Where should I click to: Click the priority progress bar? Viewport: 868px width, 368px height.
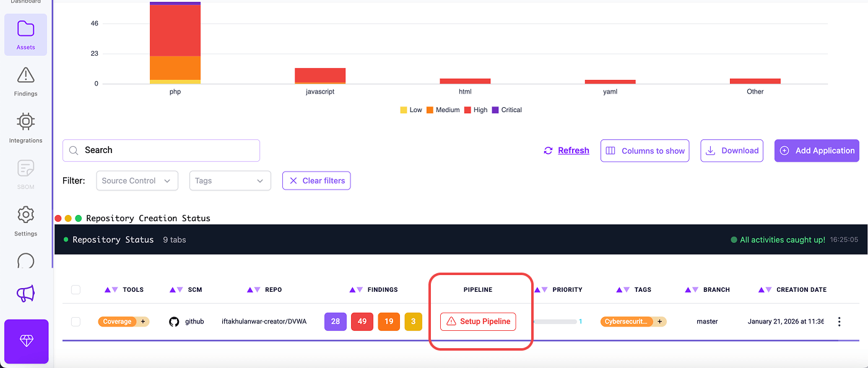click(555, 322)
